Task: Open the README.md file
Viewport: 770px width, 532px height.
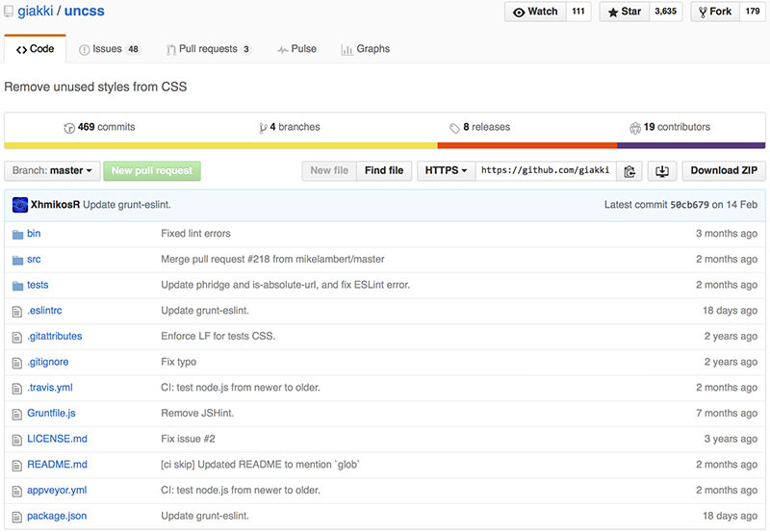Action: click(57, 465)
